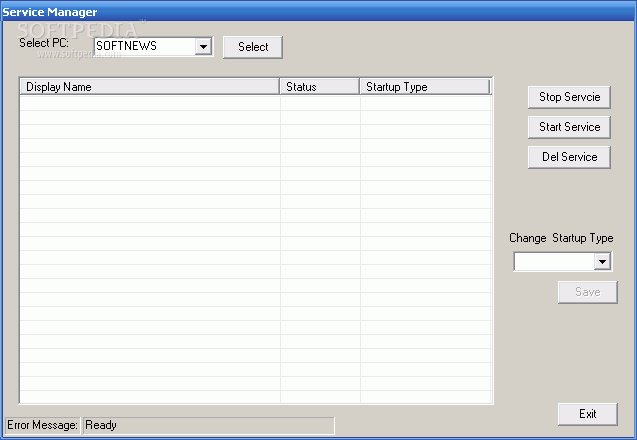The width and height of the screenshot is (637, 440).
Task: Click the Start Service button
Action: 569,127
